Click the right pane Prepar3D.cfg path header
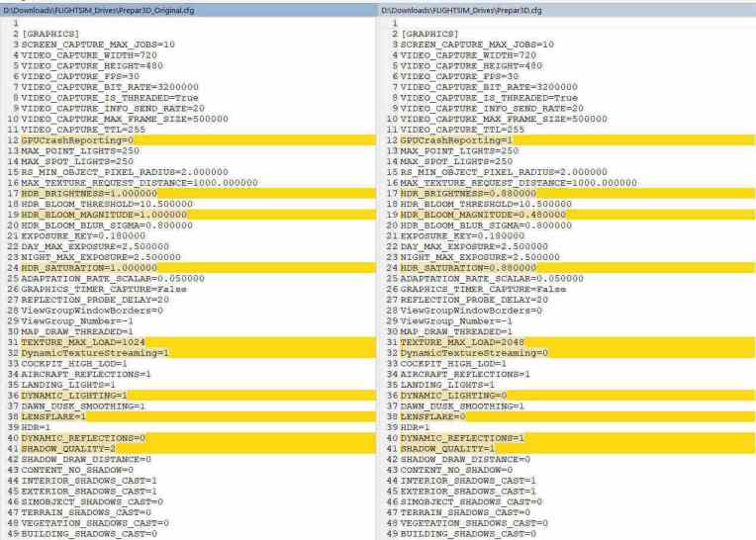Image resolution: width=756 pixels, height=540 pixels. [x=461, y=9]
